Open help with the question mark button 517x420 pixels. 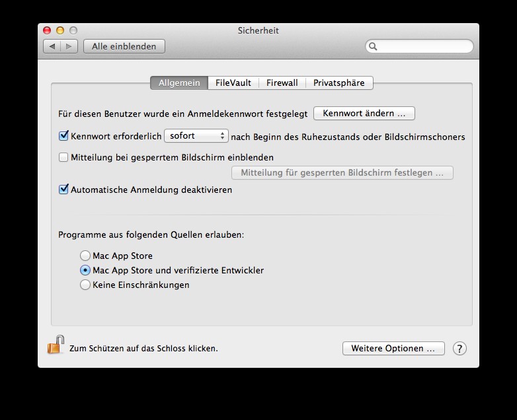459,348
